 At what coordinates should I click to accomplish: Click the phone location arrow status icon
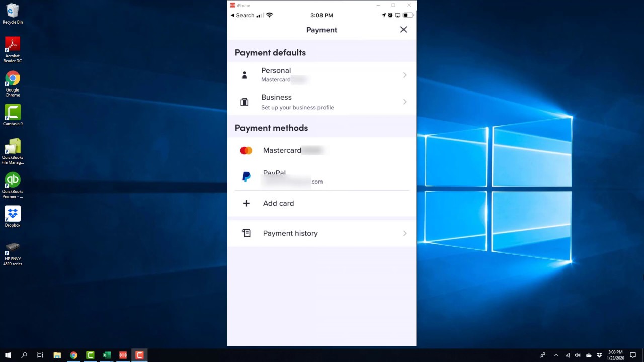pyautogui.click(x=384, y=15)
